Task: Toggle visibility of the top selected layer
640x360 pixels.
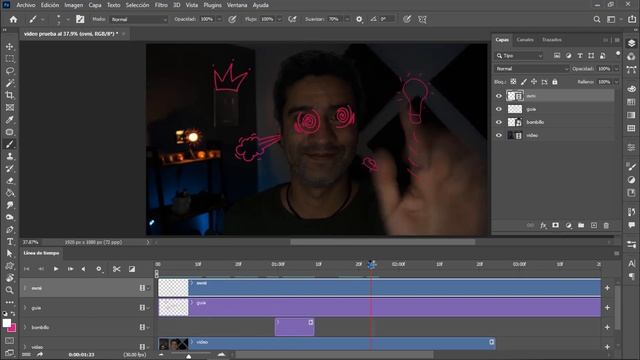Action: (x=499, y=96)
